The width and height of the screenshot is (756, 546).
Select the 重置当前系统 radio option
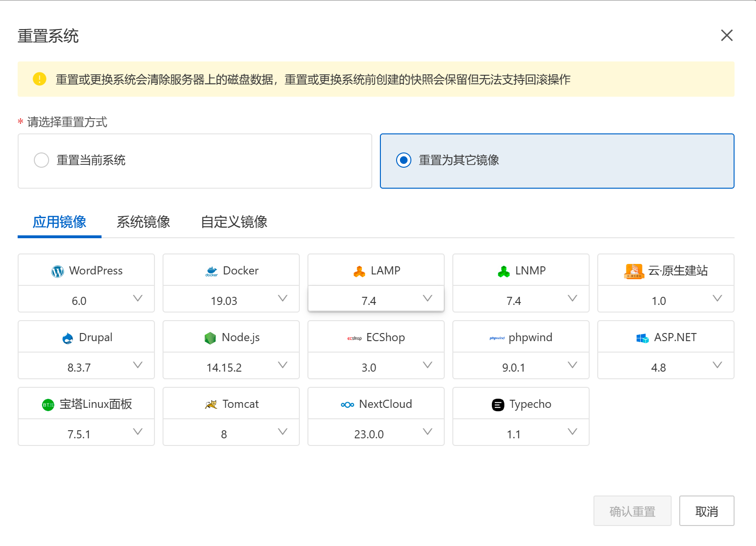pos(41,160)
